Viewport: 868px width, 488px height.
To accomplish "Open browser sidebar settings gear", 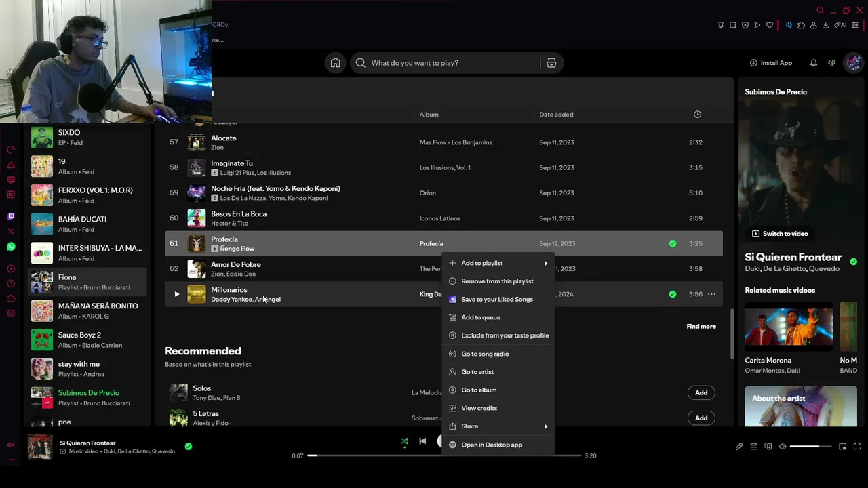I will pyautogui.click(x=11, y=314).
